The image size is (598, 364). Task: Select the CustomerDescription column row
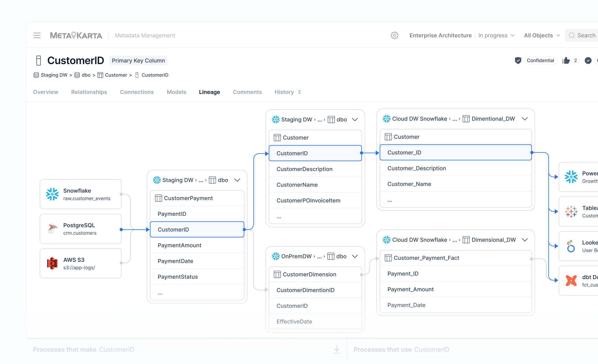point(315,169)
